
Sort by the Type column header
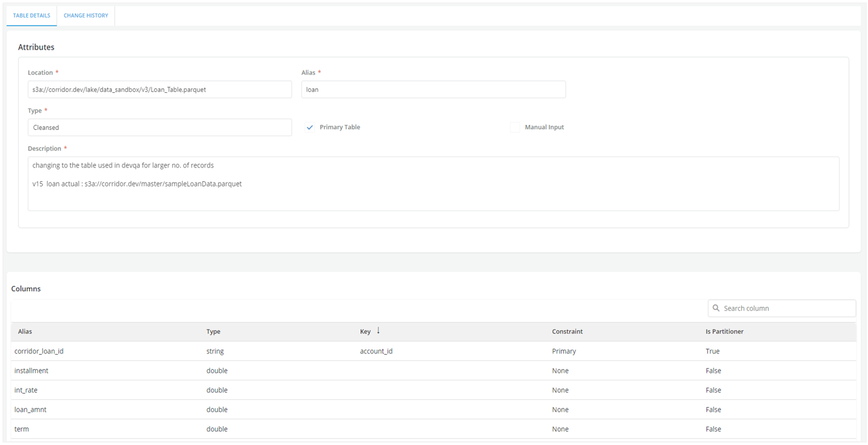tap(214, 331)
